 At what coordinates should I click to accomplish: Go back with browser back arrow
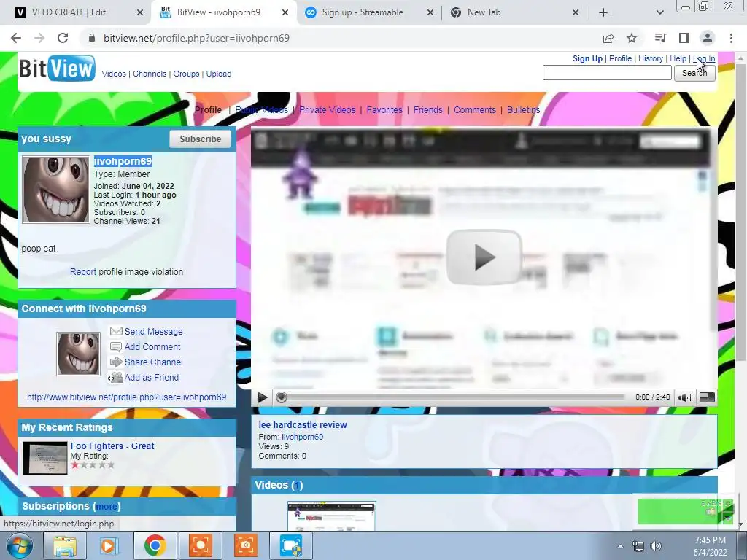[x=16, y=38]
